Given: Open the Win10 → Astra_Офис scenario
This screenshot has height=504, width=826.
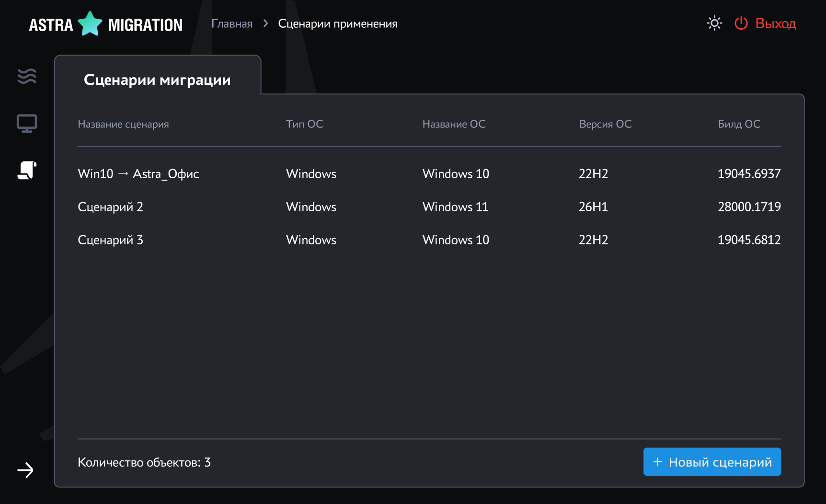Looking at the screenshot, I should tap(138, 174).
